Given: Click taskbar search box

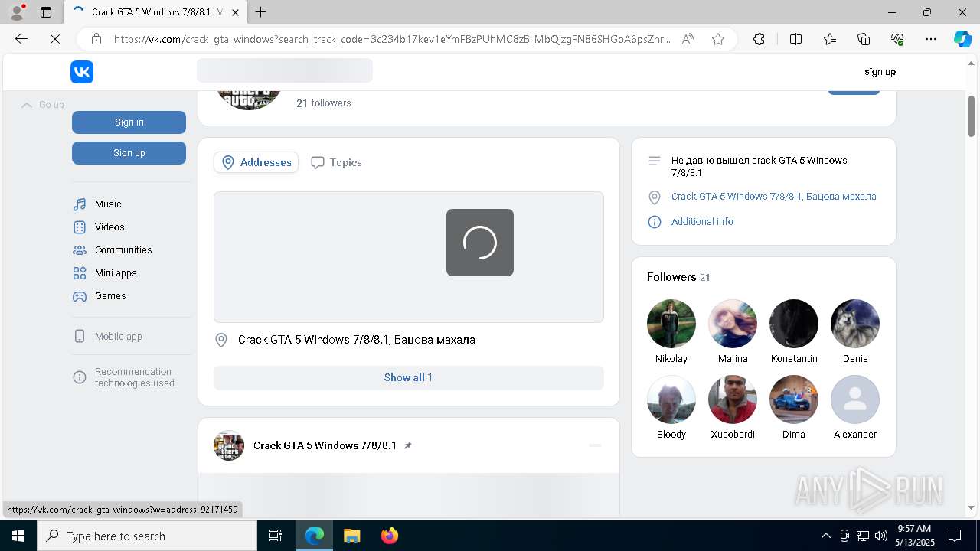Looking at the screenshot, I should [x=147, y=536].
